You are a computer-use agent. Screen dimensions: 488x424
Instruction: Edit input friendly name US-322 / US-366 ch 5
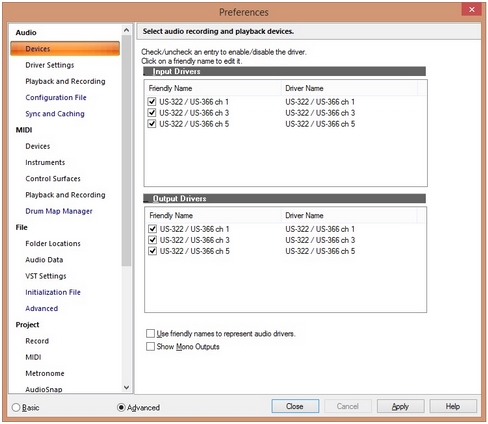pyautogui.click(x=194, y=124)
